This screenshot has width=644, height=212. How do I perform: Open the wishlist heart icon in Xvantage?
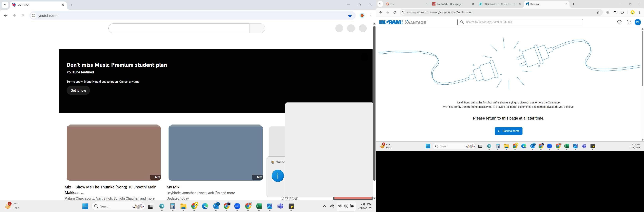coord(619,22)
